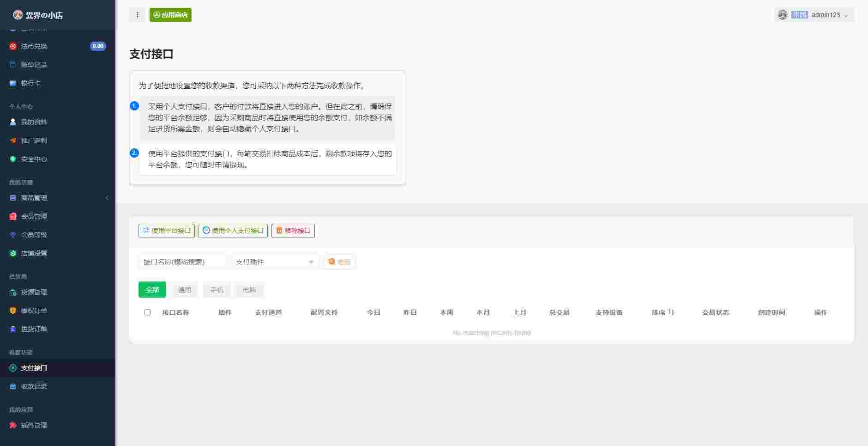Click the 使用平台接口 button
Image resolution: width=868 pixels, height=446 pixels.
pyautogui.click(x=167, y=231)
